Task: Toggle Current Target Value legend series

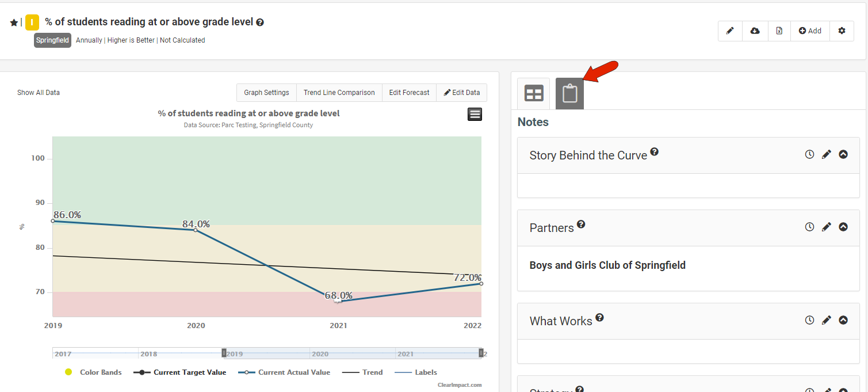Action: (x=180, y=372)
